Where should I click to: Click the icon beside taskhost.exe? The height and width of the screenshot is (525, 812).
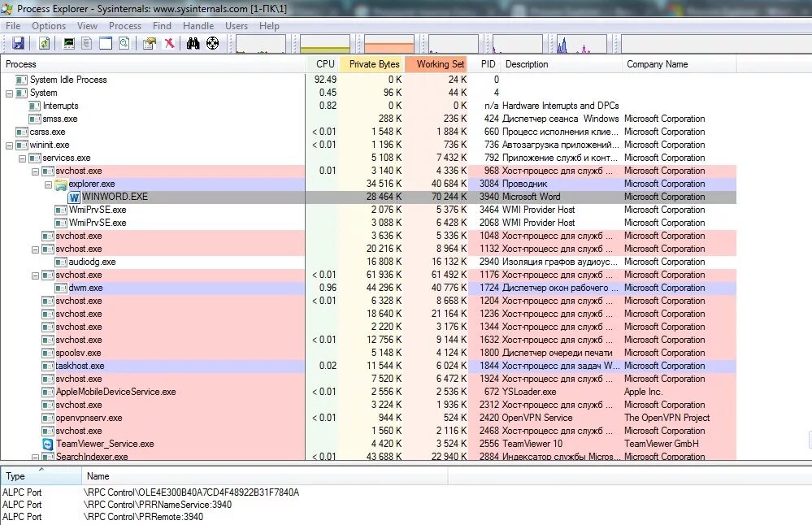[48, 366]
